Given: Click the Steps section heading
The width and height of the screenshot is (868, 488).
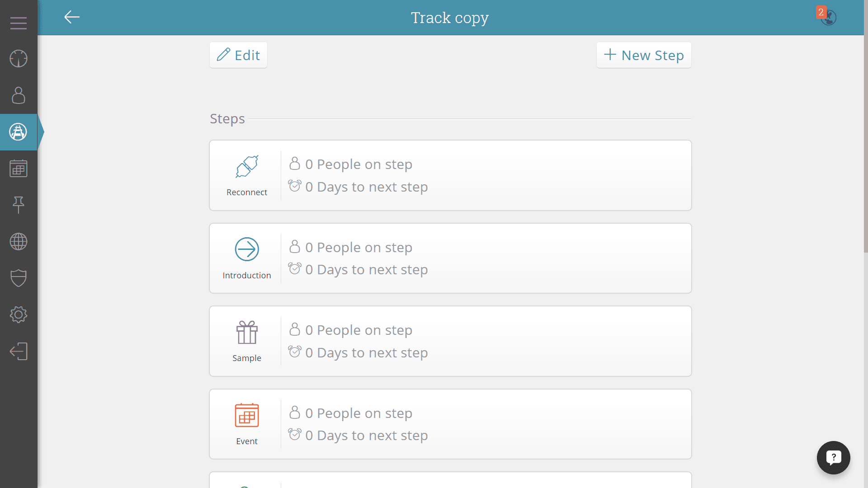Looking at the screenshot, I should point(227,119).
